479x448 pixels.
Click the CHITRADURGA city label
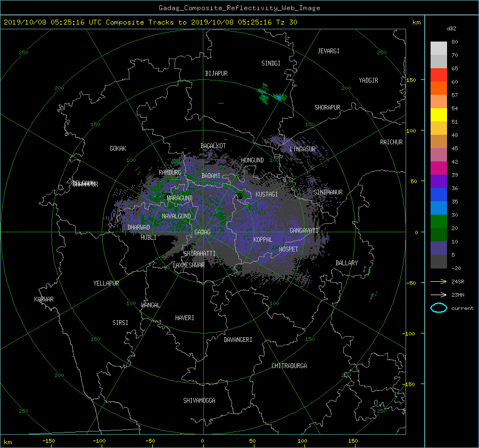pyautogui.click(x=289, y=366)
